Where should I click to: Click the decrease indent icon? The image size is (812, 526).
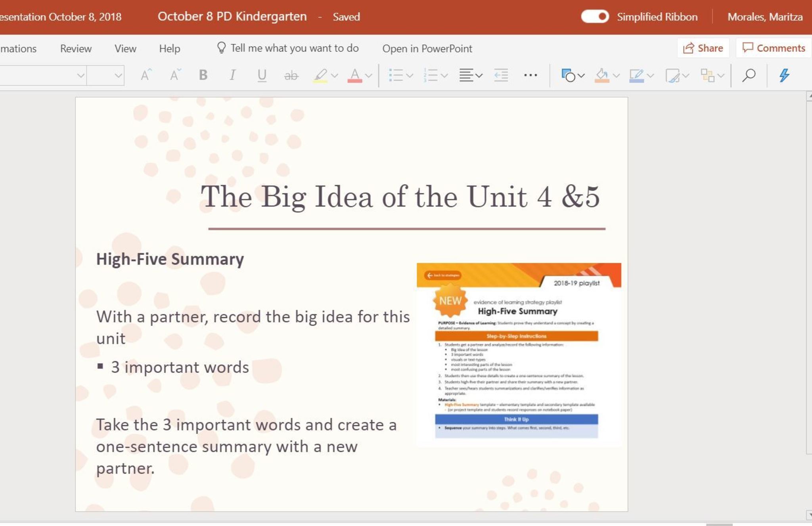click(501, 75)
